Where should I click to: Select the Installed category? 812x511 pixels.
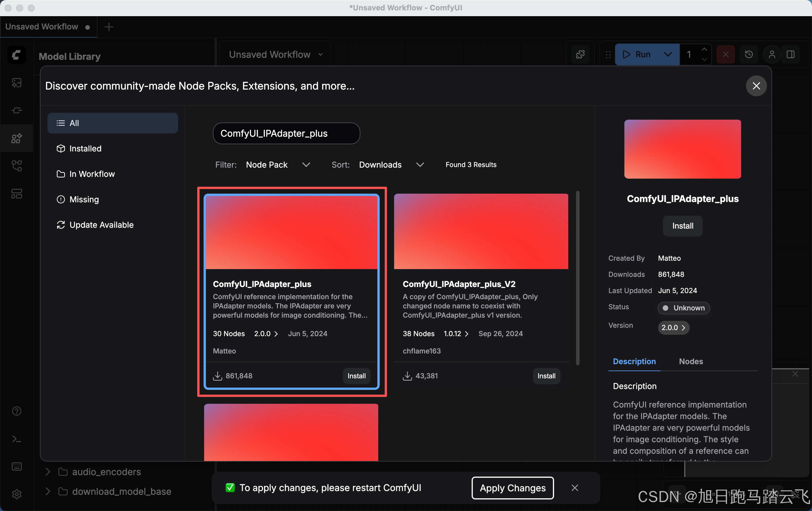85,148
